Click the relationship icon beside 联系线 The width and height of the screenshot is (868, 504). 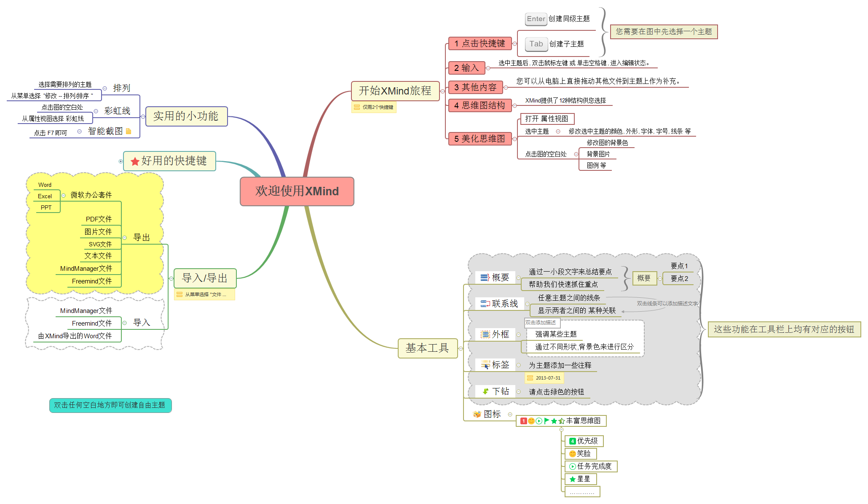(x=485, y=304)
